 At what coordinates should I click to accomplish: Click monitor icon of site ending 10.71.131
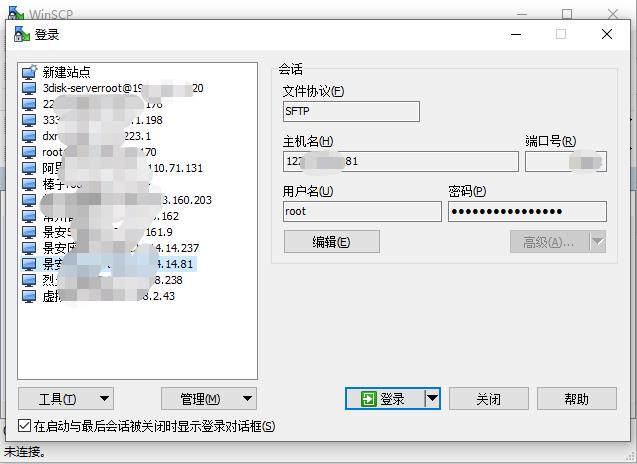[29, 168]
